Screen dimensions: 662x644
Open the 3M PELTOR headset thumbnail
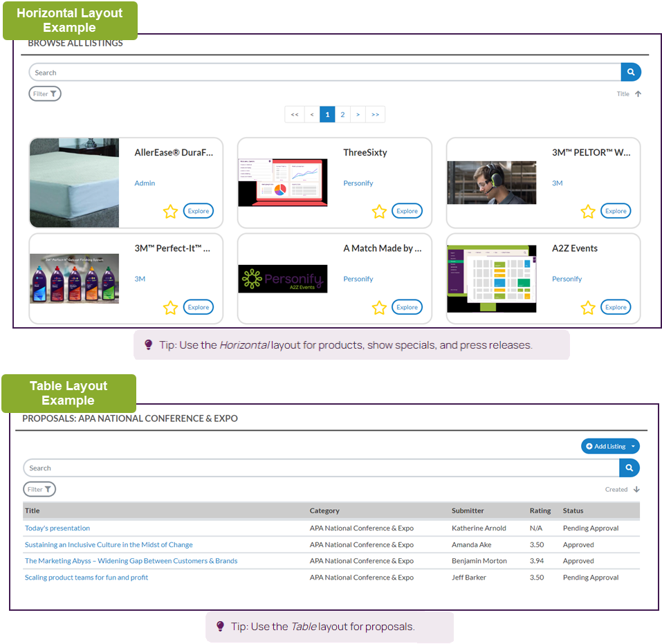pos(492,183)
